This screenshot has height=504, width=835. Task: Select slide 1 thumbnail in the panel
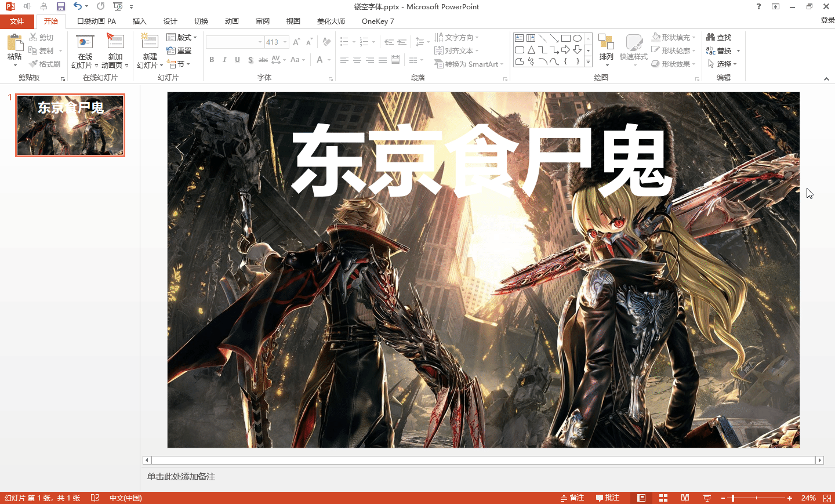pyautogui.click(x=70, y=125)
